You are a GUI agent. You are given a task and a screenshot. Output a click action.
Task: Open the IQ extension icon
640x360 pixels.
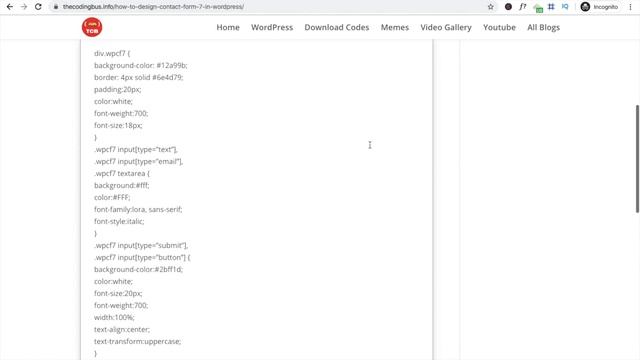[565, 7]
